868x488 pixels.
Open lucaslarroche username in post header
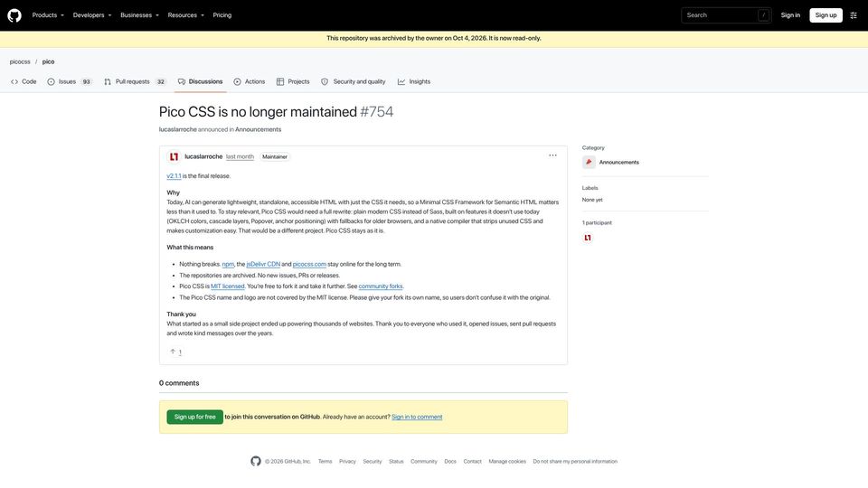pos(203,156)
